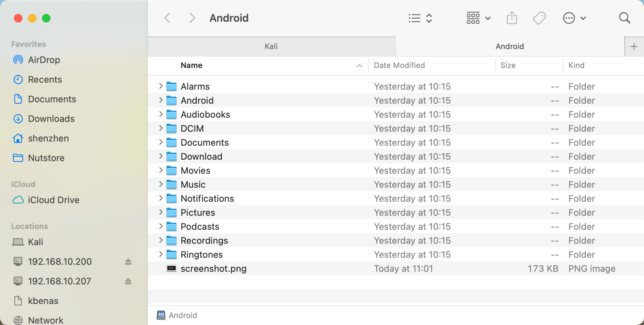Expand the Pictures folder arrow
The height and width of the screenshot is (325, 644).
[x=161, y=212]
